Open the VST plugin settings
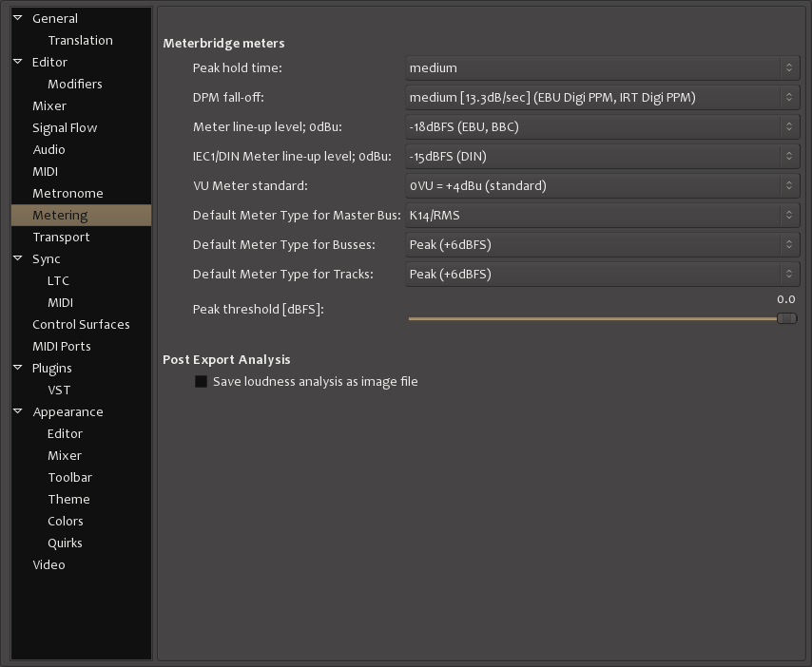The height and width of the screenshot is (667, 812). click(59, 390)
